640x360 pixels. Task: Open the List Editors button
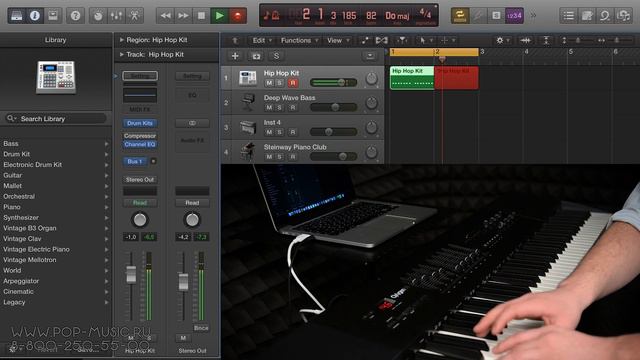569,16
